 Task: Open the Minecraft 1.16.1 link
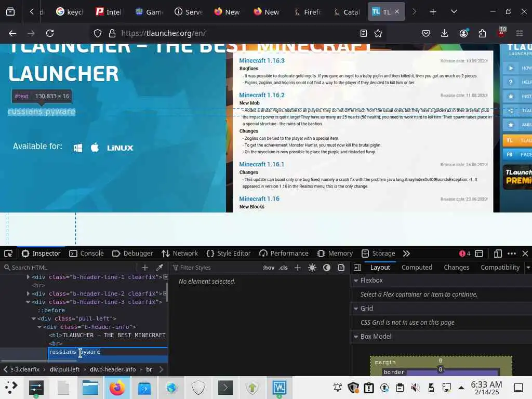pos(262,165)
